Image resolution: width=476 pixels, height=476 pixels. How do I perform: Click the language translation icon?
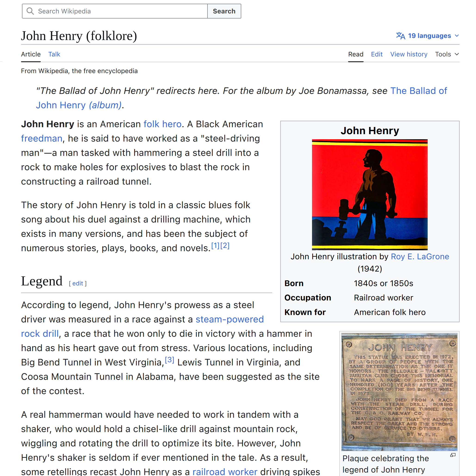400,36
